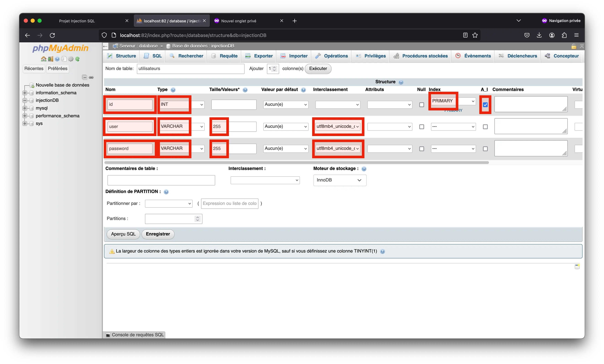Open the Concepteur tab
Image resolution: width=604 pixels, height=364 pixels.
(562, 56)
